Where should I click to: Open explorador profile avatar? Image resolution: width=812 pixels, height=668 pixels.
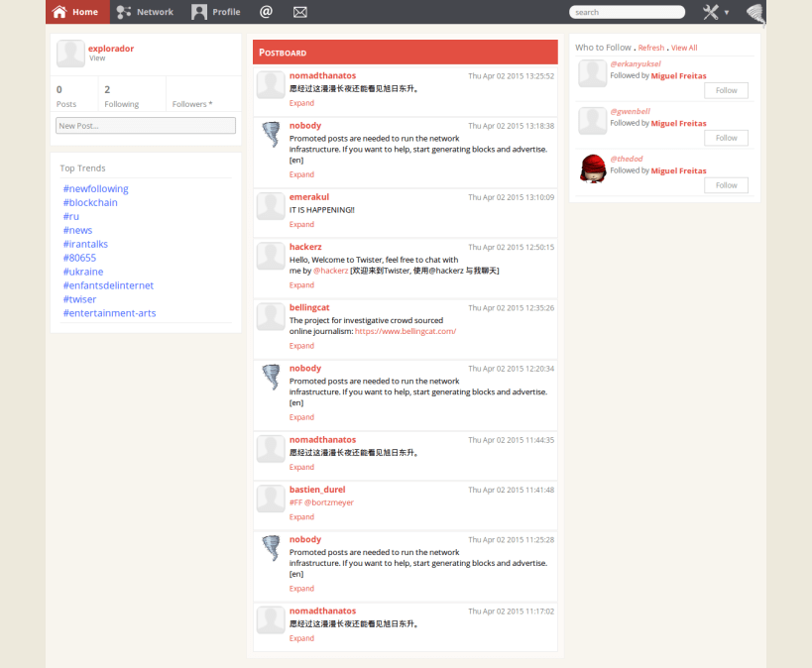[x=70, y=54]
